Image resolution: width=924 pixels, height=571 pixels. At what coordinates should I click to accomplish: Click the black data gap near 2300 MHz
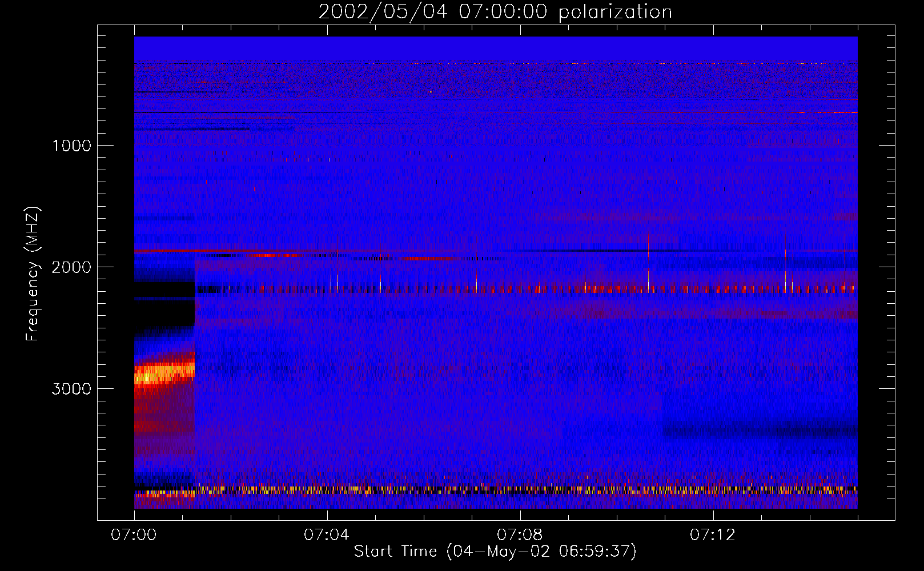coord(164,304)
